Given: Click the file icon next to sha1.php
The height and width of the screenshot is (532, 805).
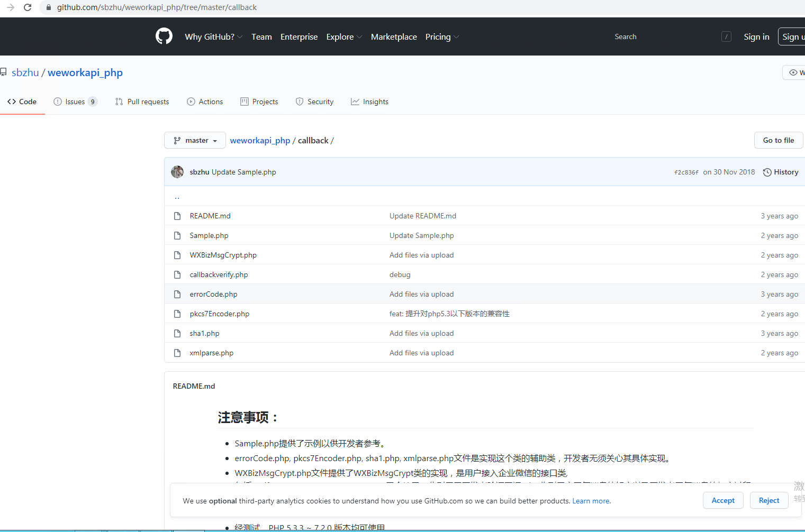Looking at the screenshot, I should (177, 333).
